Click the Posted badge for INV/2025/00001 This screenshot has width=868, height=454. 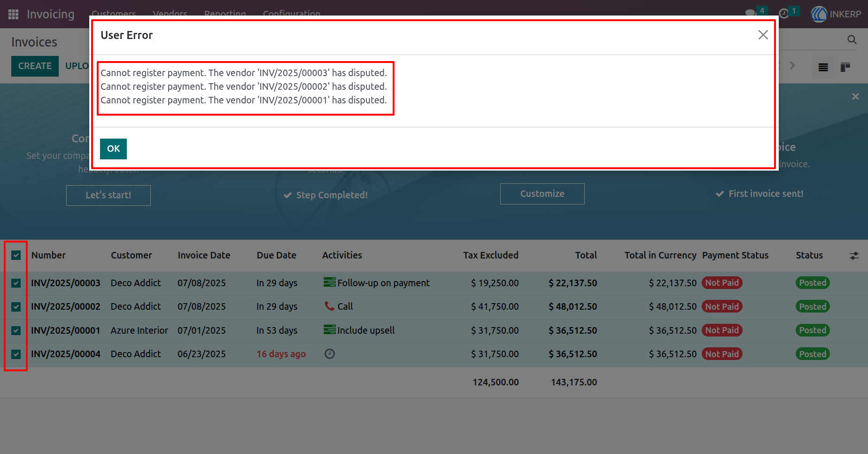pos(813,330)
